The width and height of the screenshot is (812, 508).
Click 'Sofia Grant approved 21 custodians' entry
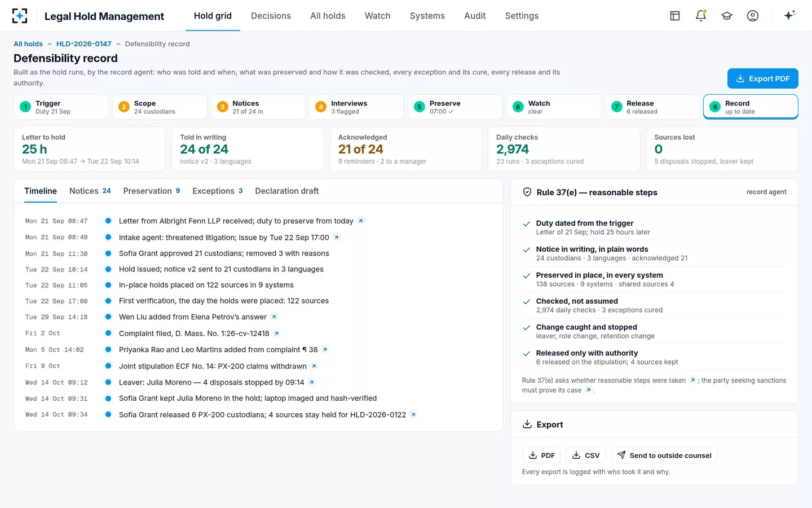click(x=224, y=253)
